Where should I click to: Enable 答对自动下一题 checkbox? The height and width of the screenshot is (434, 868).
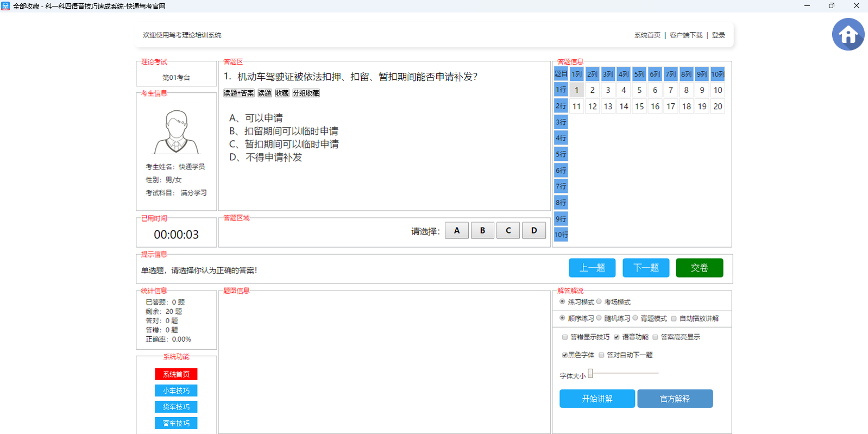click(601, 355)
